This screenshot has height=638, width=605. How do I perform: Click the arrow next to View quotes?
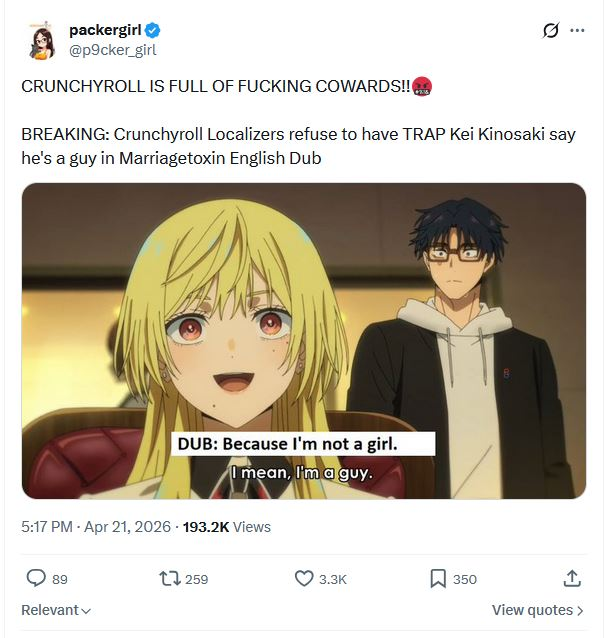click(580, 610)
